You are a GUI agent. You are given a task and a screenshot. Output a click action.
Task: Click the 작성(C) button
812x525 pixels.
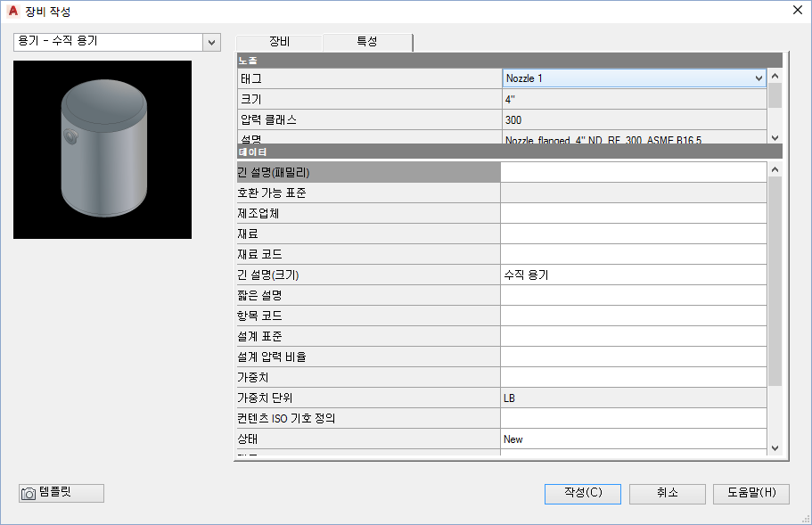583,494
